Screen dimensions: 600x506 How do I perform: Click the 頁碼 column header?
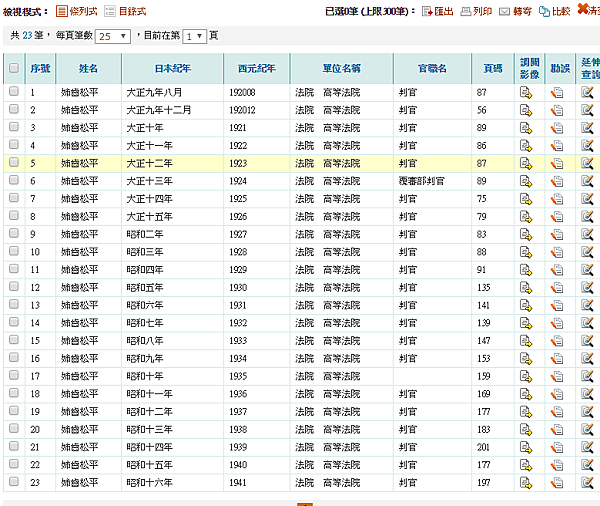[x=493, y=69]
